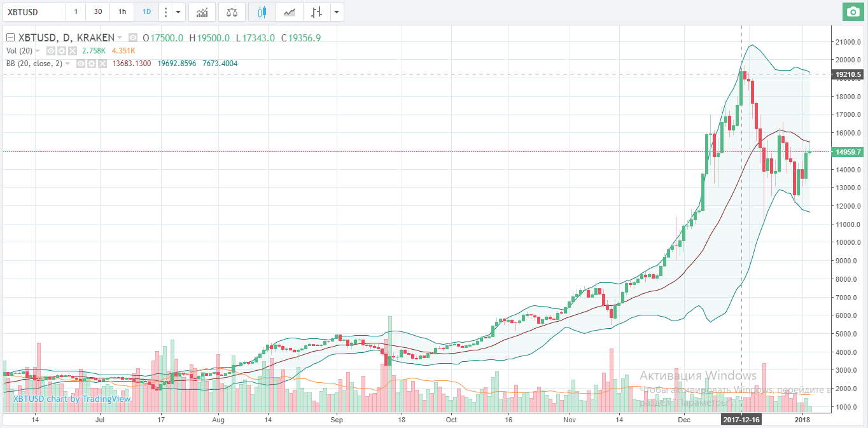Take a chart snapshot with camera icon
This screenshot has height=428, width=868.
click(853, 12)
